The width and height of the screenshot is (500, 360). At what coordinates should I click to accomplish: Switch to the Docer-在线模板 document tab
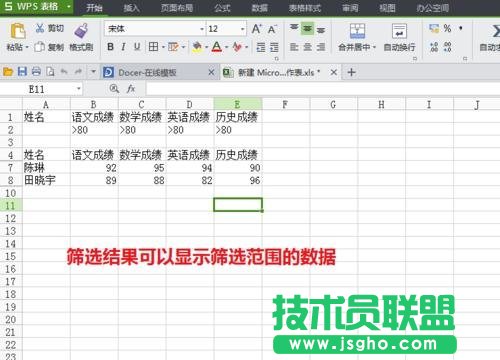point(159,72)
